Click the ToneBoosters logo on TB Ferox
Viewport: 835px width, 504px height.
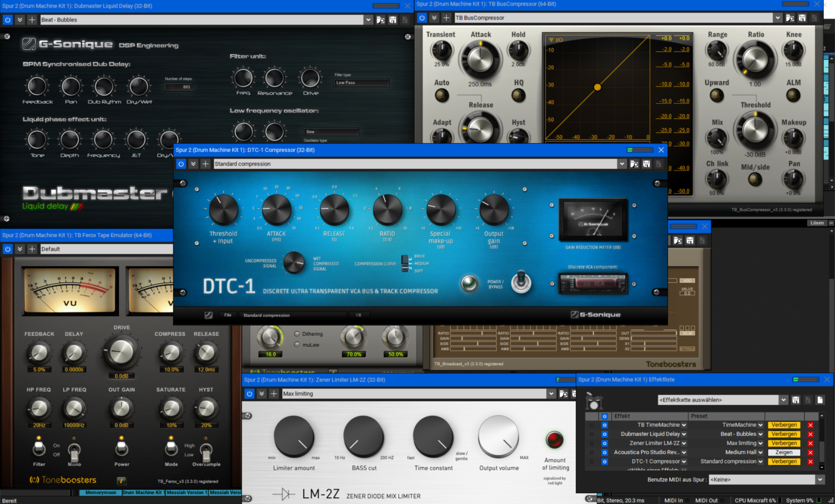[63, 480]
